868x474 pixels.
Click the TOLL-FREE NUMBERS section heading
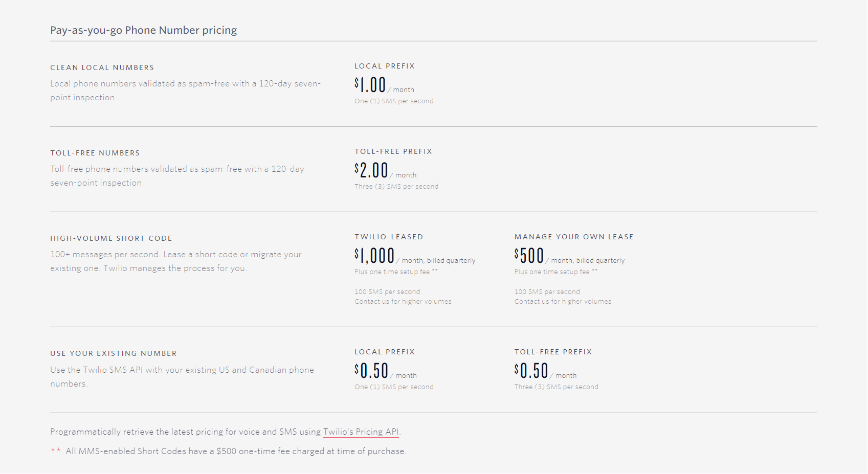coord(95,153)
